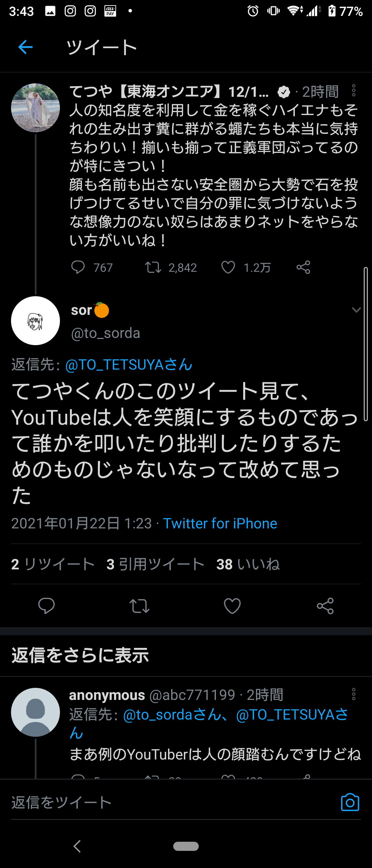The image size is (372, 868).
Task: Open the @TO_TETSUYAさん mention link
Action: click(x=129, y=365)
